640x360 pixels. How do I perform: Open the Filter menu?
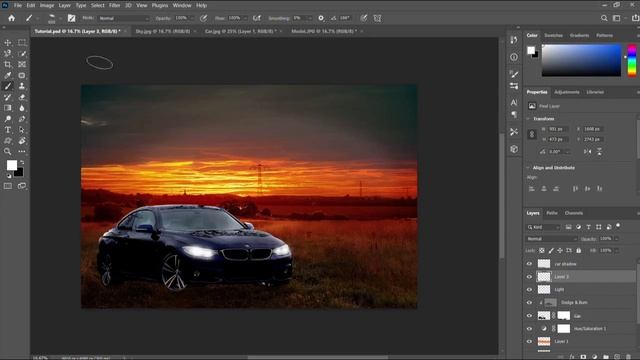[114, 5]
